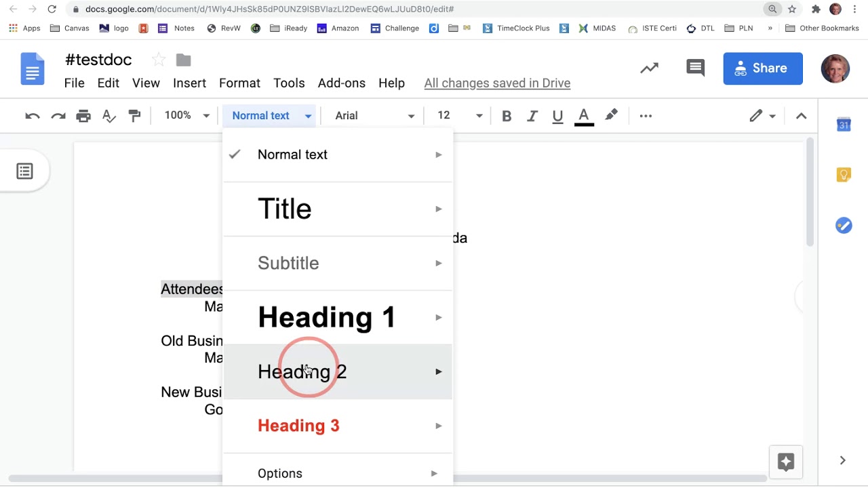Open the text color picker
Image resolution: width=868 pixels, height=488 pixels.
click(584, 116)
